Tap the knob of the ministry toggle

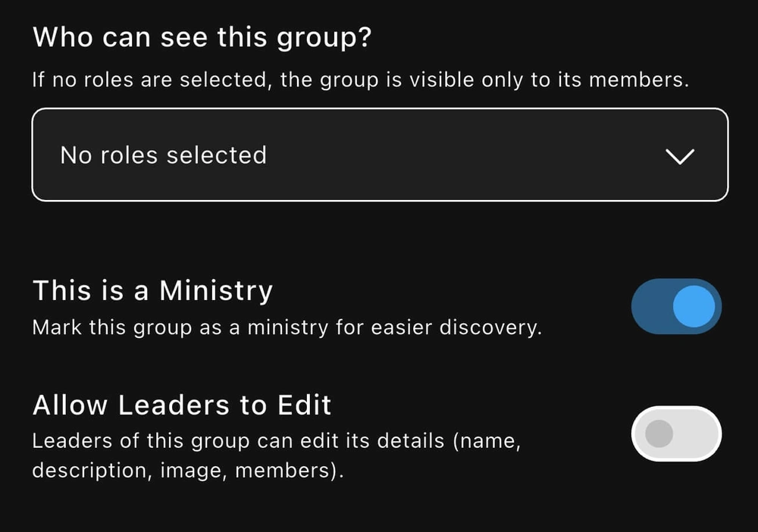(x=695, y=306)
